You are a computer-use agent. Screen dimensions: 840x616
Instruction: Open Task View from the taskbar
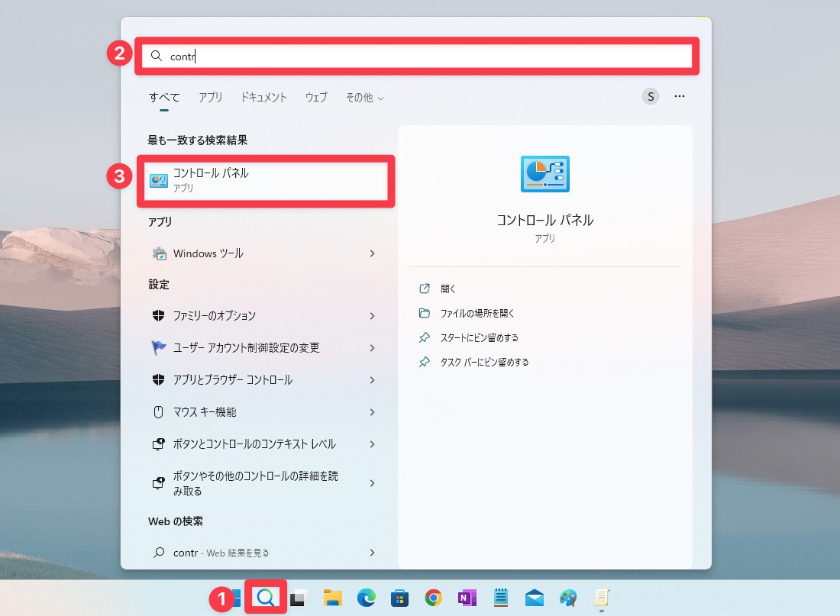coord(299,598)
